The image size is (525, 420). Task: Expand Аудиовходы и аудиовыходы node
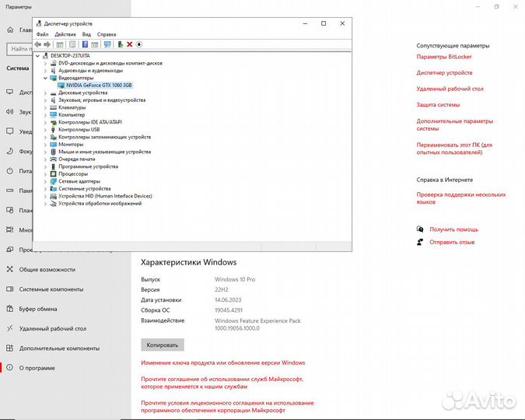click(45, 70)
